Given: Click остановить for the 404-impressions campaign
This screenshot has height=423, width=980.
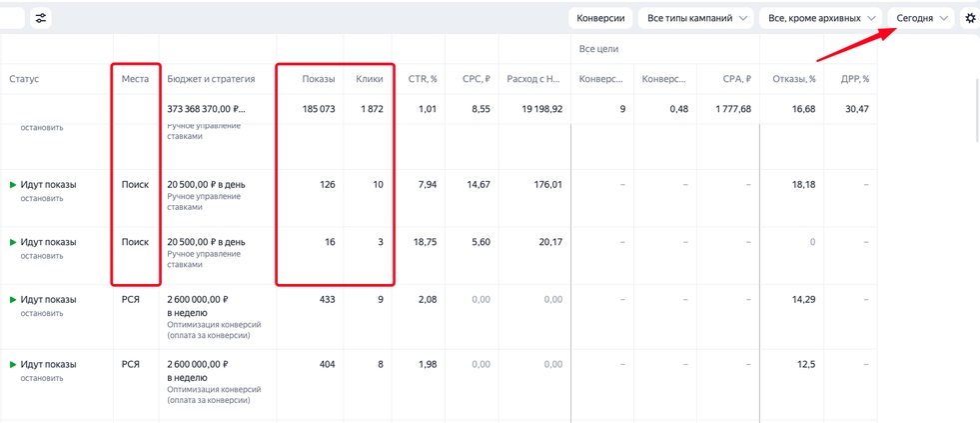Looking at the screenshot, I should 42,378.
